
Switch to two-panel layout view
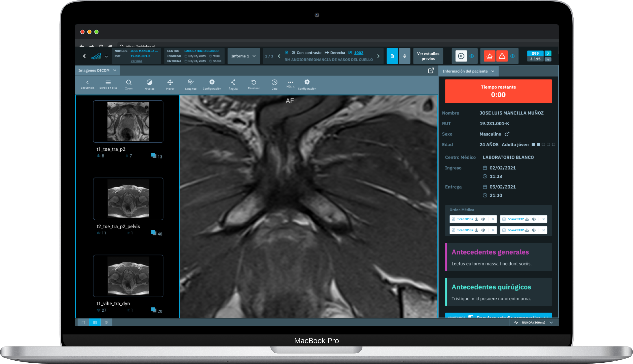tap(95, 323)
